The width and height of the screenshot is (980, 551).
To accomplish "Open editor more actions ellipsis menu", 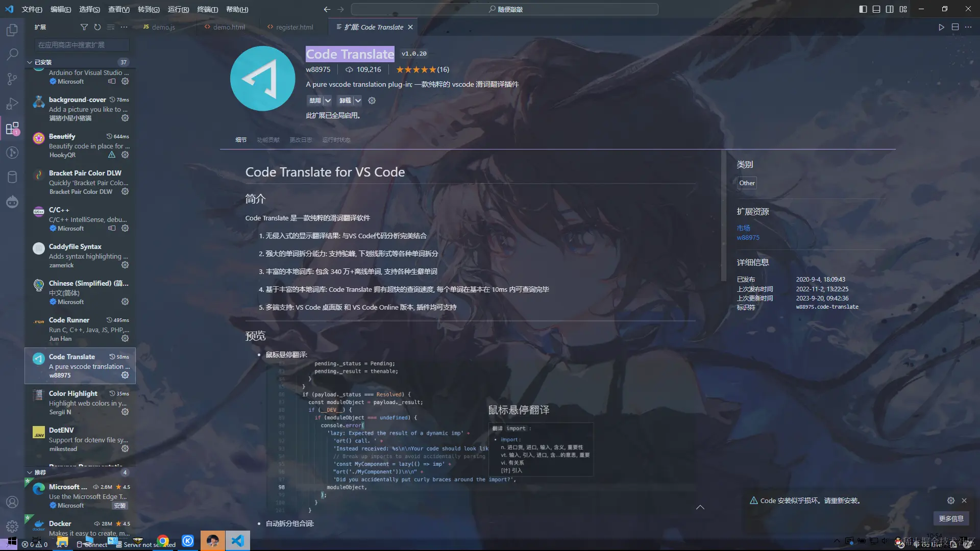I will [x=968, y=27].
